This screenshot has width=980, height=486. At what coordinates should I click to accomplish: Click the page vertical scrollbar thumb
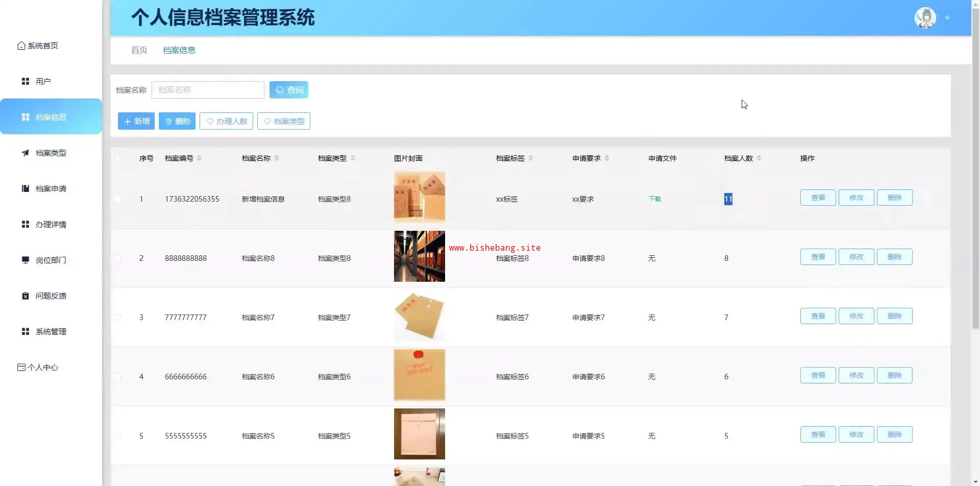[975, 168]
